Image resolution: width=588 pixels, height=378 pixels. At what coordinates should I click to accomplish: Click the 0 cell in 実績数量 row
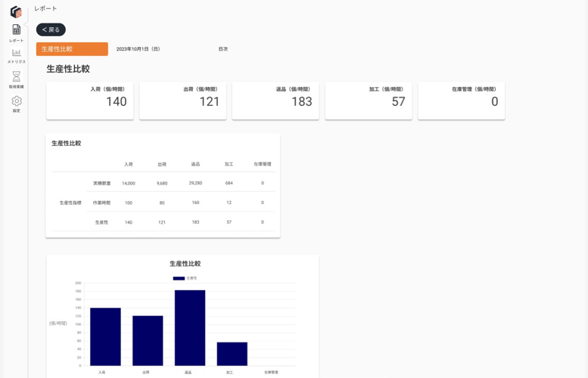263,183
